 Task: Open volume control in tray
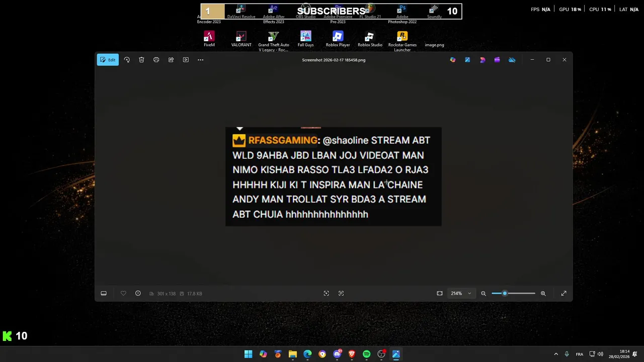600,354
